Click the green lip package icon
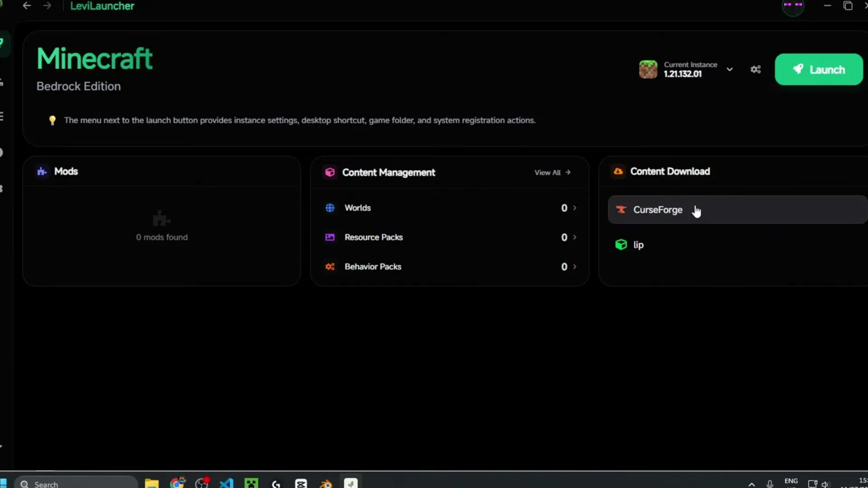The height and width of the screenshot is (488, 868). (621, 244)
